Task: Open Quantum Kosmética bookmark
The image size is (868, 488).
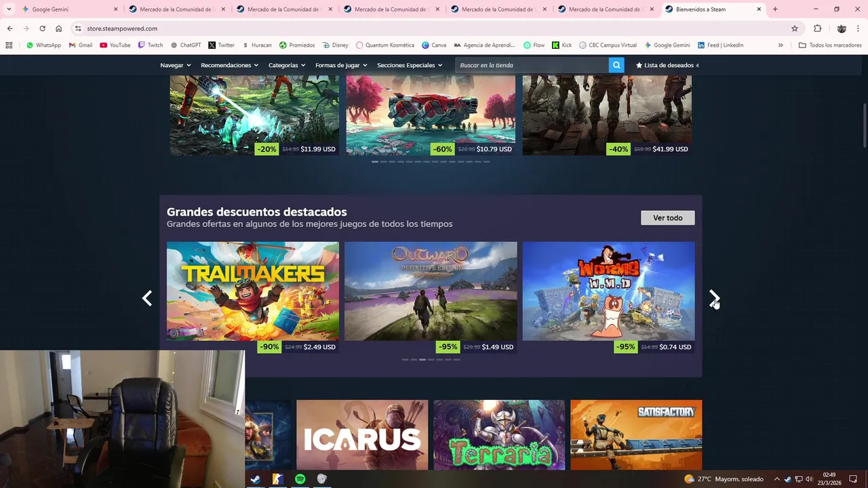Action: pyautogui.click(x=384, y=45)
